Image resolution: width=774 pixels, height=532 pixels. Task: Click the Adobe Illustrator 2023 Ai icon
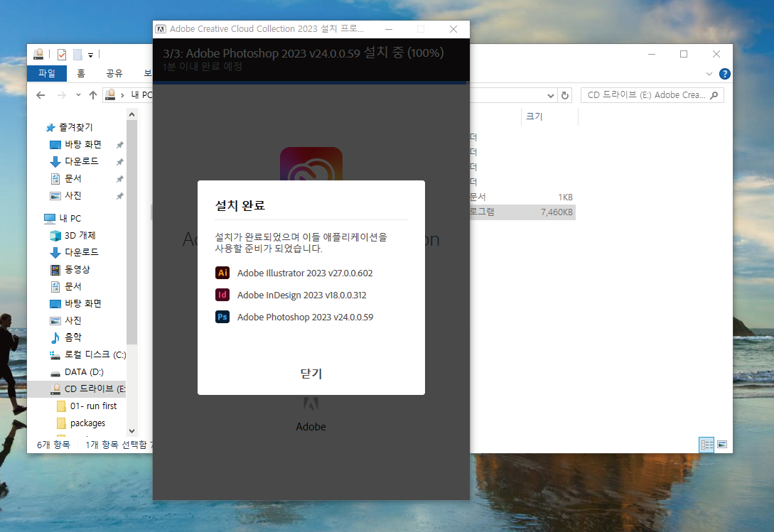[x=222, y=273]
